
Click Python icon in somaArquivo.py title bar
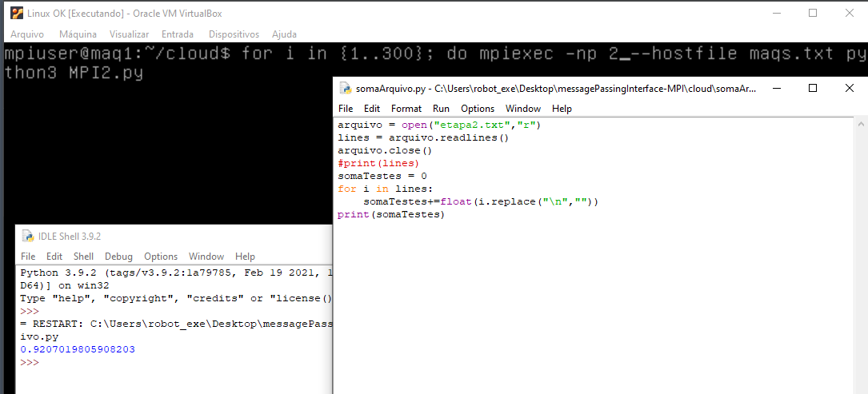(346, 88)
